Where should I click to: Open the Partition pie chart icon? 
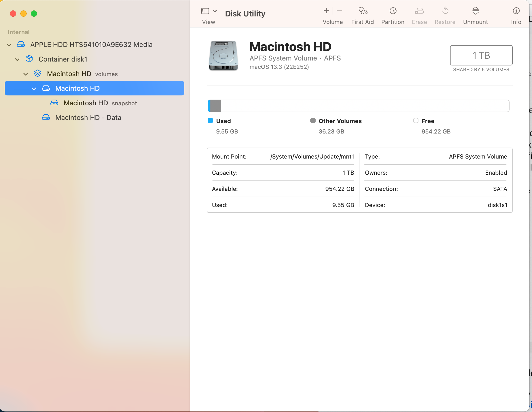click(393, 11)
